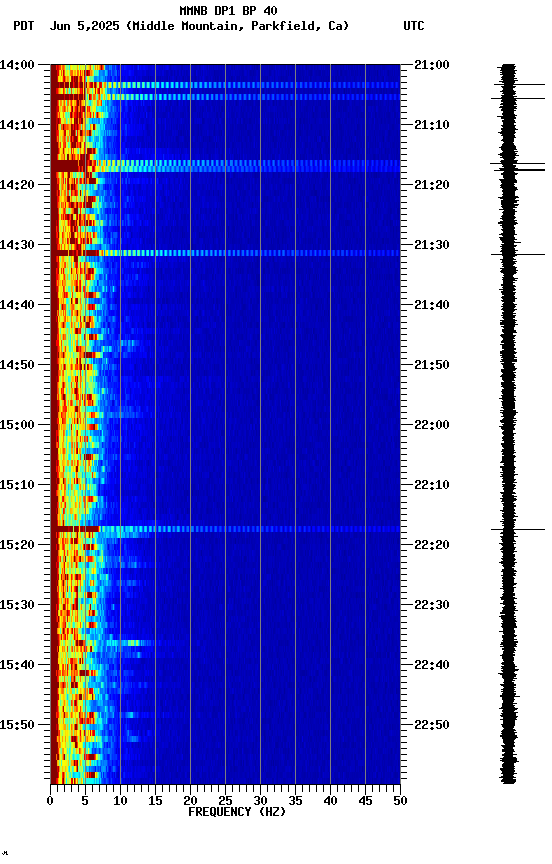Screen dimensions: 552x864
Task: Click the 15 Hz frequency axis label
Action: click(155, 802)
